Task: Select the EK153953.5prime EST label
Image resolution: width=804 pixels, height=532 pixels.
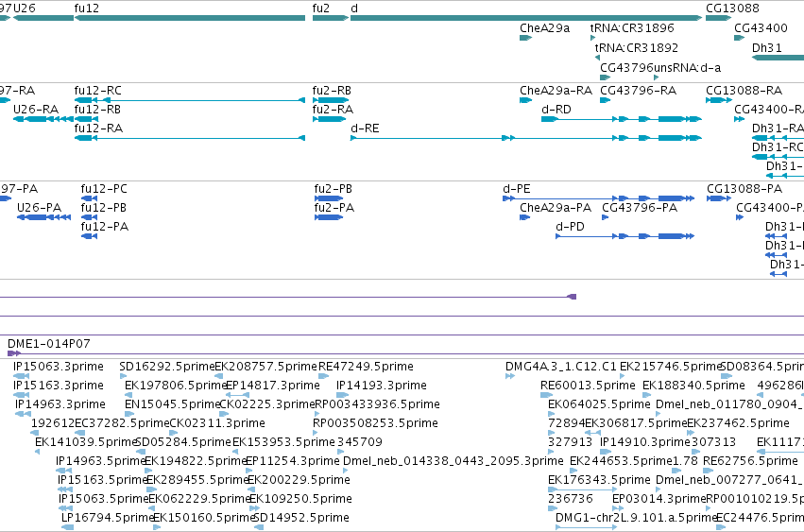Action: point(283,442)
